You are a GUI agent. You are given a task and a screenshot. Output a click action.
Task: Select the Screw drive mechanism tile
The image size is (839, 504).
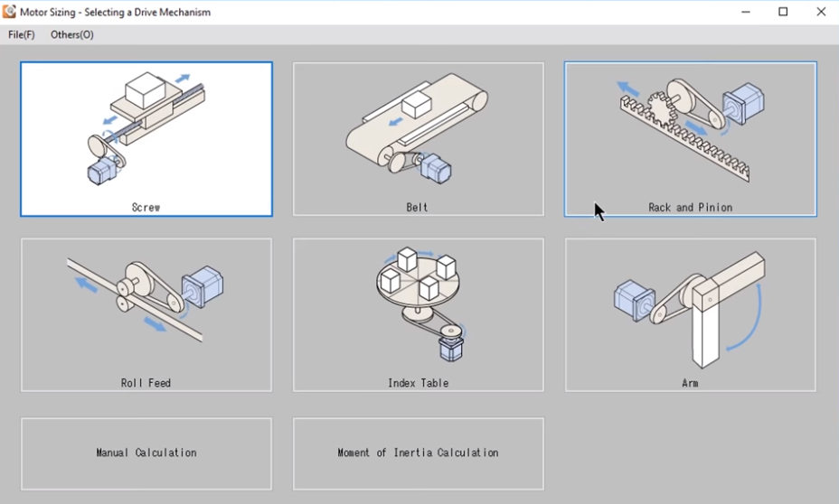(x=146, y=139)
